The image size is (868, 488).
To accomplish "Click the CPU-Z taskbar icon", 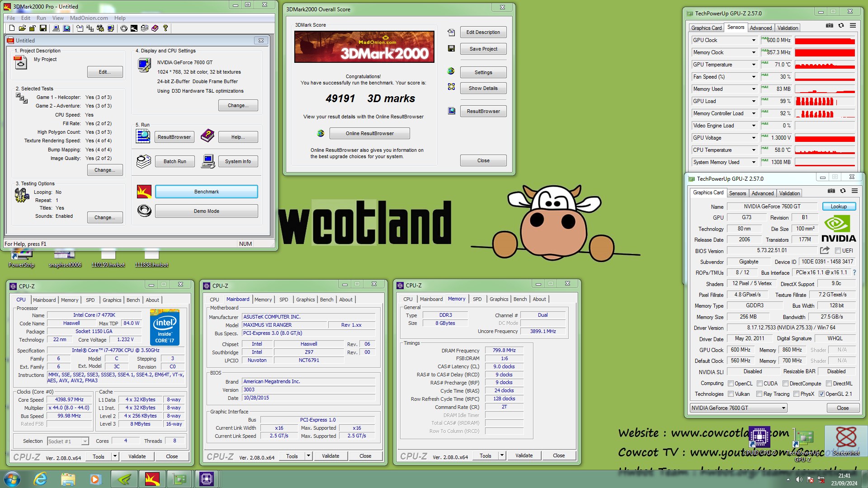I will (x=206, y=479).
